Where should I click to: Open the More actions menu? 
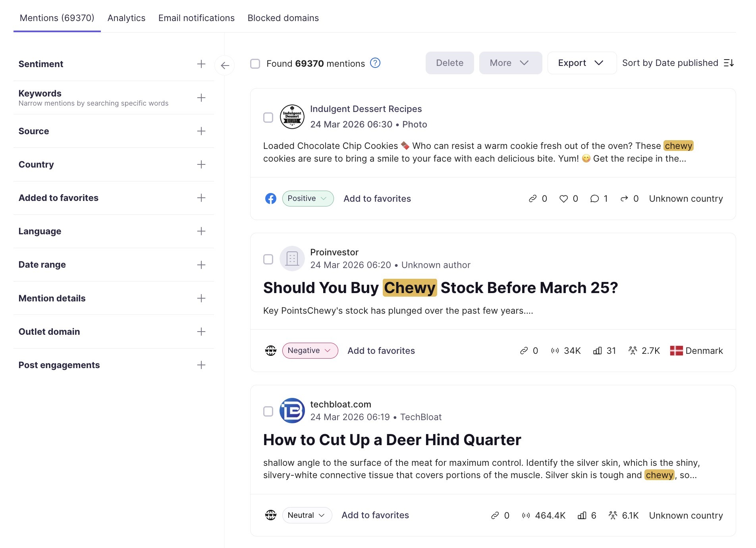pyautogui.click(x=510, y=63)
